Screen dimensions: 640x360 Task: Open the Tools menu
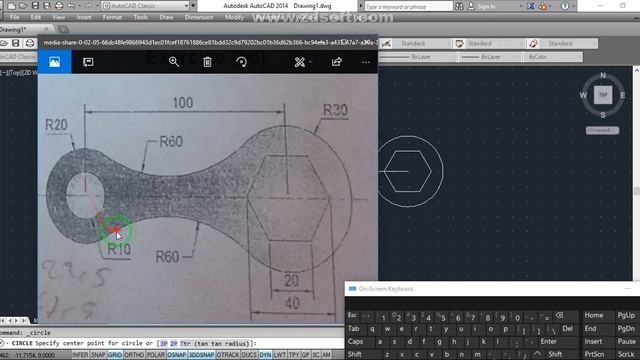click(140, 18)
